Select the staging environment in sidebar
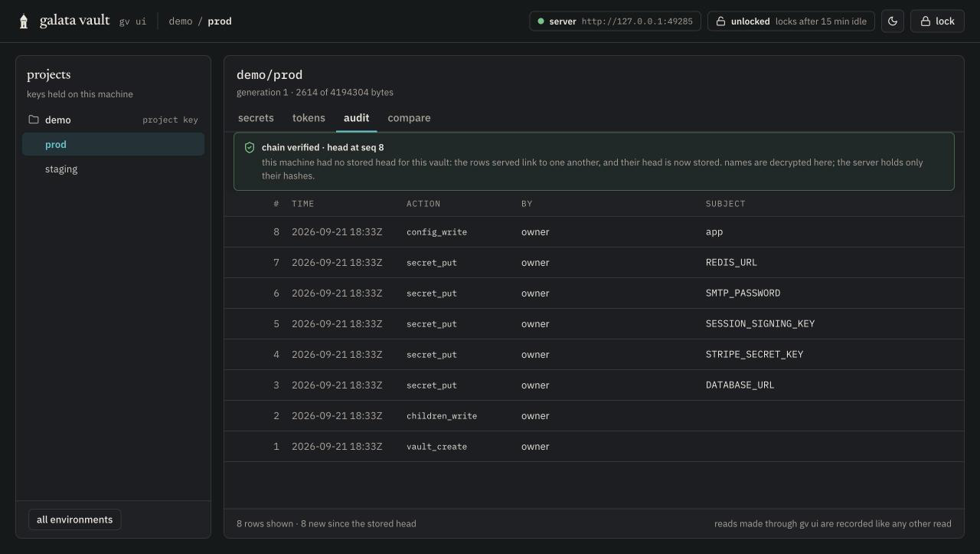Screen dimensions: 980x554 pyautogui.click(x=113, y=169)
